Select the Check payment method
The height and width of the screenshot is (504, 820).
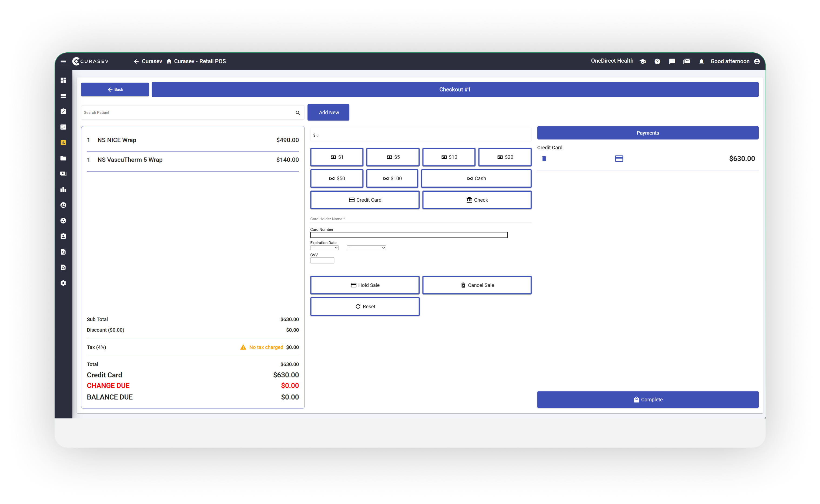(476, 200)
